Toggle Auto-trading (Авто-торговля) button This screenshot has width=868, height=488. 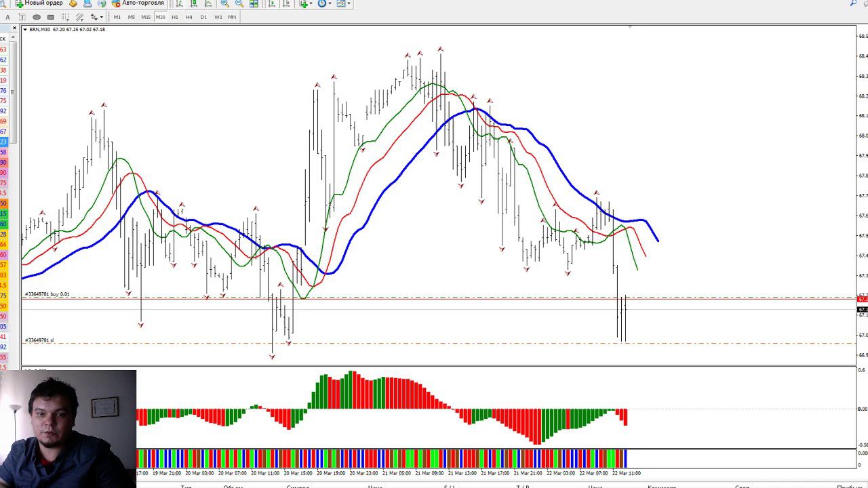[x=138, y=3]
